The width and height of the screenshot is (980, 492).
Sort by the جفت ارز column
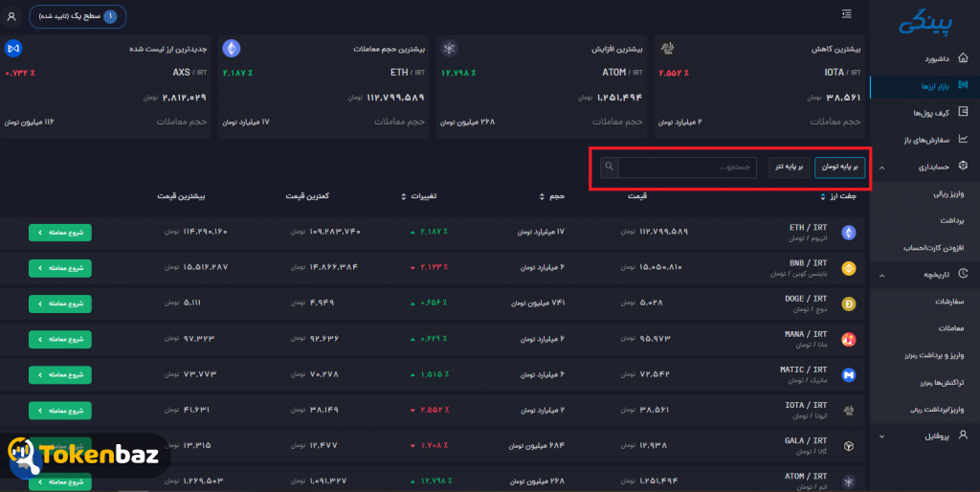838,196
